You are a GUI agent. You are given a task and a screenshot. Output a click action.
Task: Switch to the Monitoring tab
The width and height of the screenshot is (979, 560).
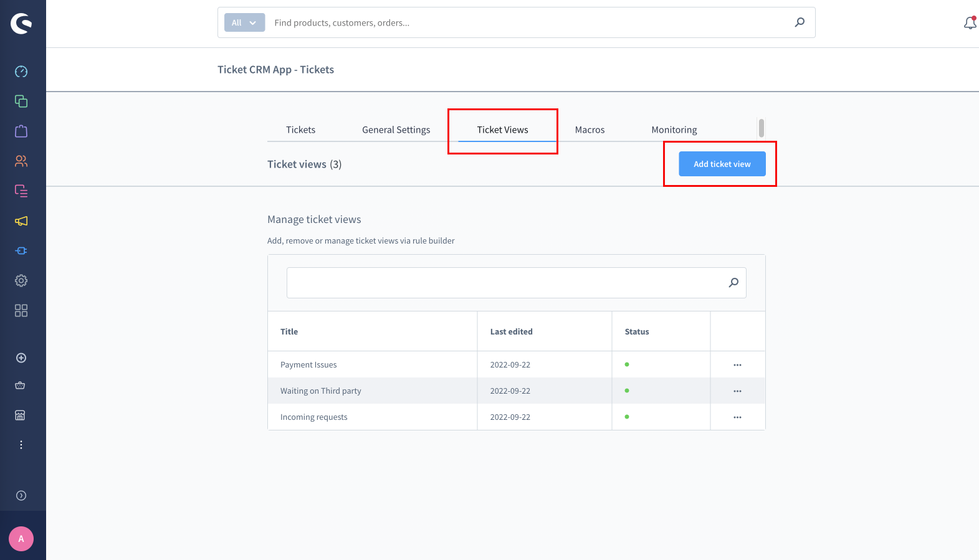(x=674, y=130)
